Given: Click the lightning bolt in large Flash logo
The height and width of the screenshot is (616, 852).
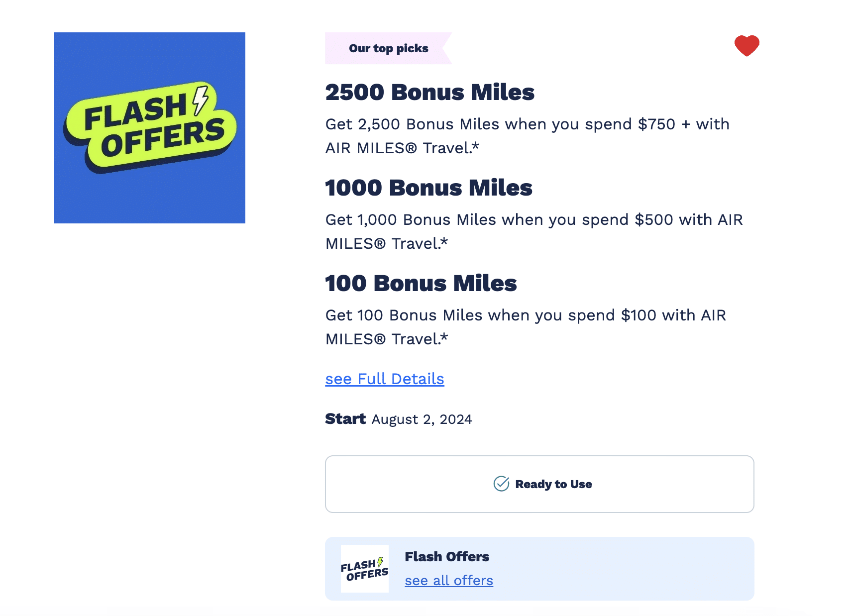Looking at the screenshot, I should [x=201, y=99].
